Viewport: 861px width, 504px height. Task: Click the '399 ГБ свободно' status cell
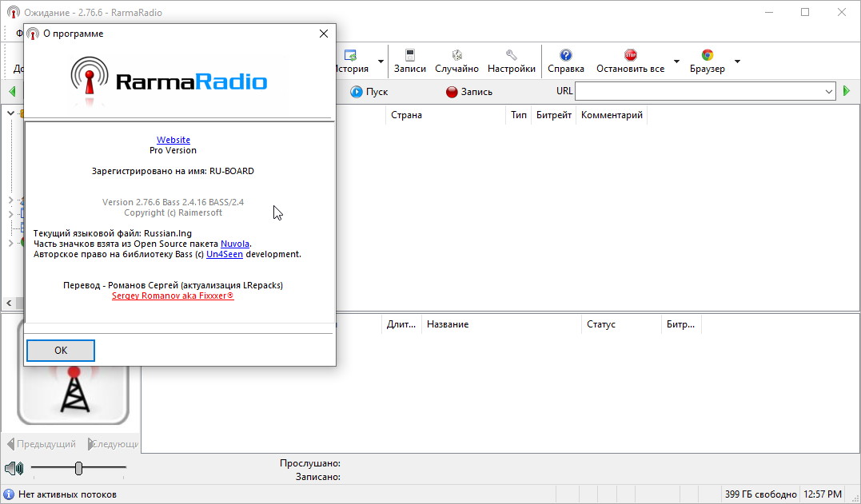point(760,494)
